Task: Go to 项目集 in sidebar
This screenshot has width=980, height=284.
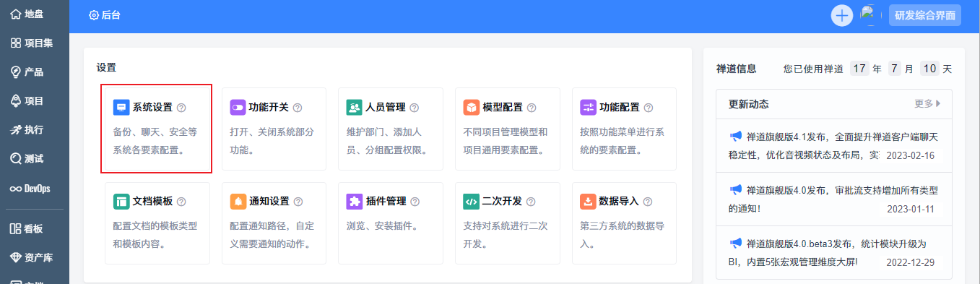Action: [x=32, y=43]
